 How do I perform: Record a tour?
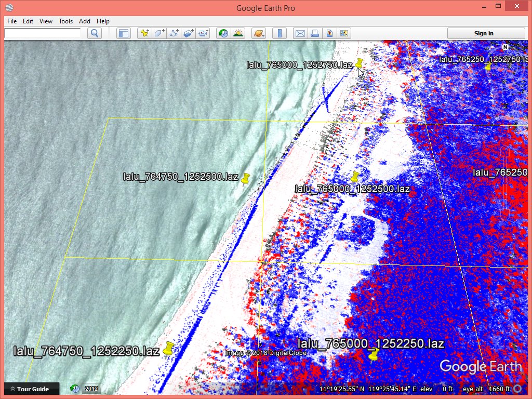click(x=203, y=33)
